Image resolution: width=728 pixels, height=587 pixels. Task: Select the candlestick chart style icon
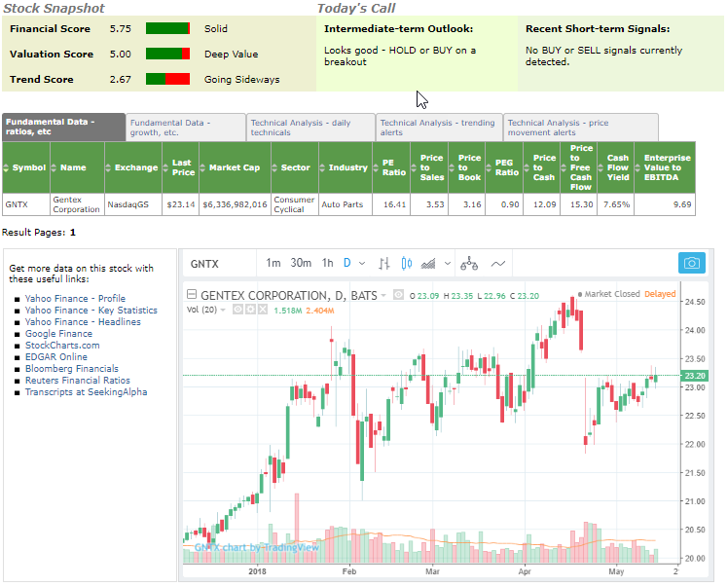[x=406, y=264]
